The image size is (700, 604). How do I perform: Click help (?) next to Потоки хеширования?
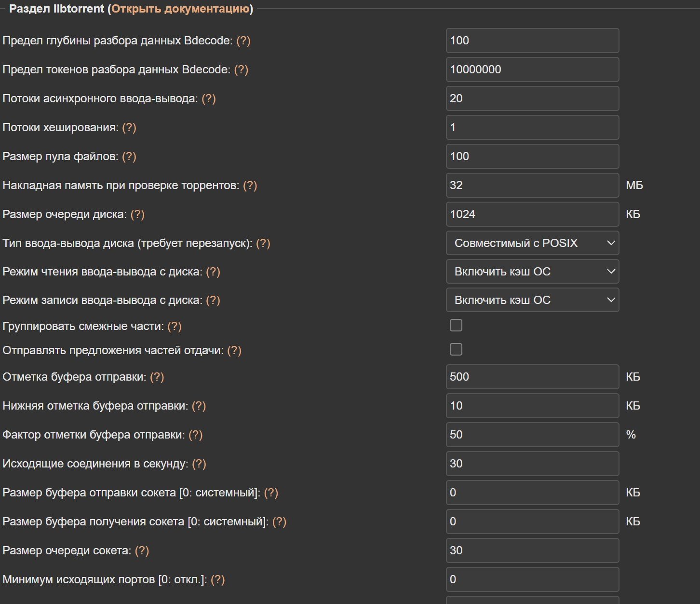(x=129, y=127)
